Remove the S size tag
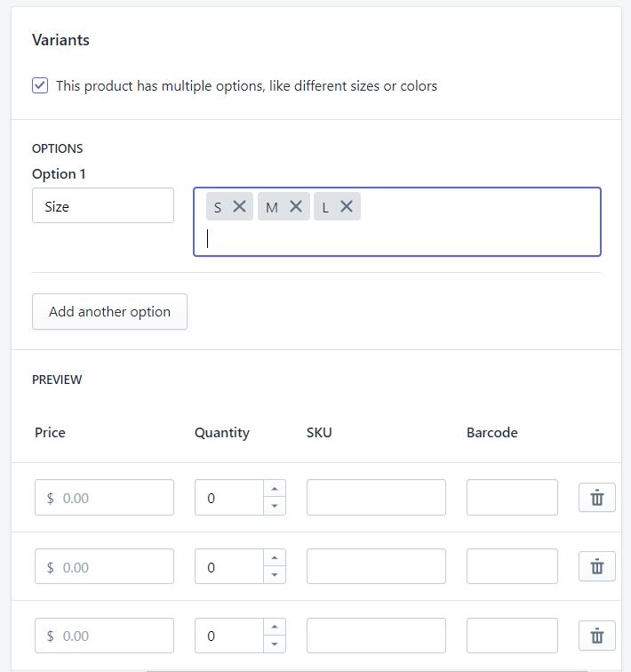 coord(239,206)
